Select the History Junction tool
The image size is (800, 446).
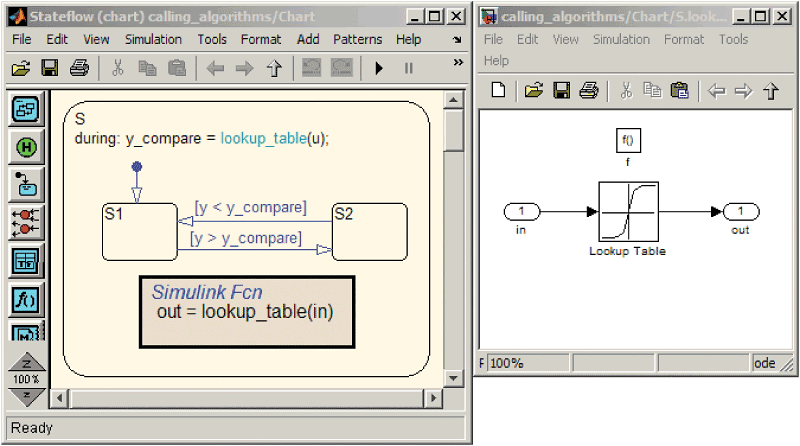click(x=24, y=147)
